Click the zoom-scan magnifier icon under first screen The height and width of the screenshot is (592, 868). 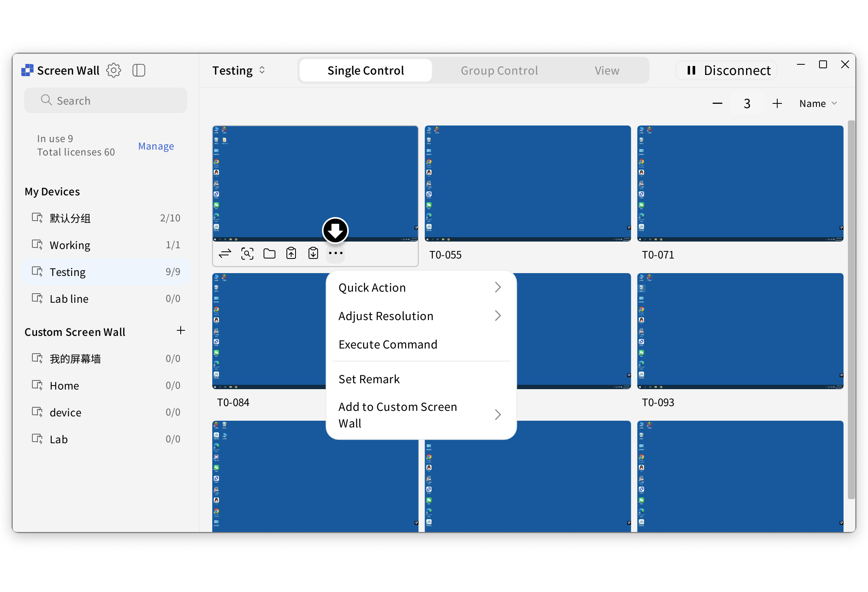click(247, 253)
